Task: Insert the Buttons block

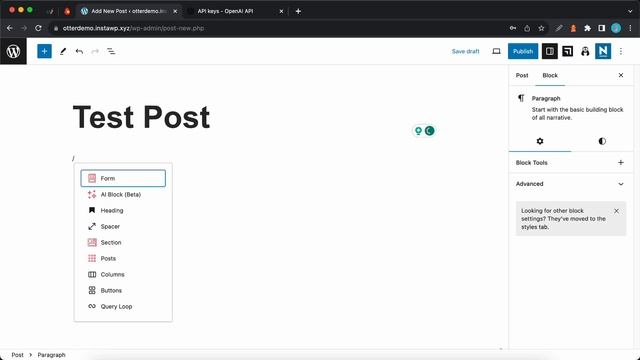Action: 123,291
